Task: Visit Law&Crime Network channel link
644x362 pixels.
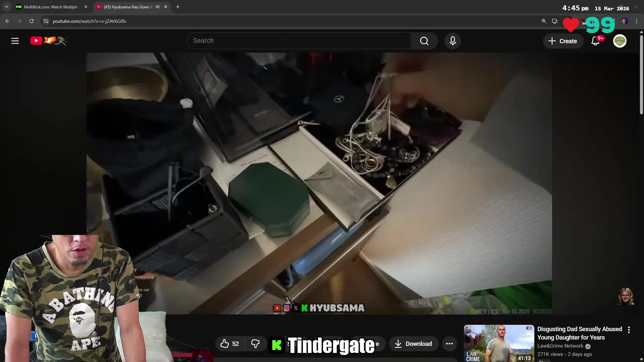Action: click(x=560, y=346)
